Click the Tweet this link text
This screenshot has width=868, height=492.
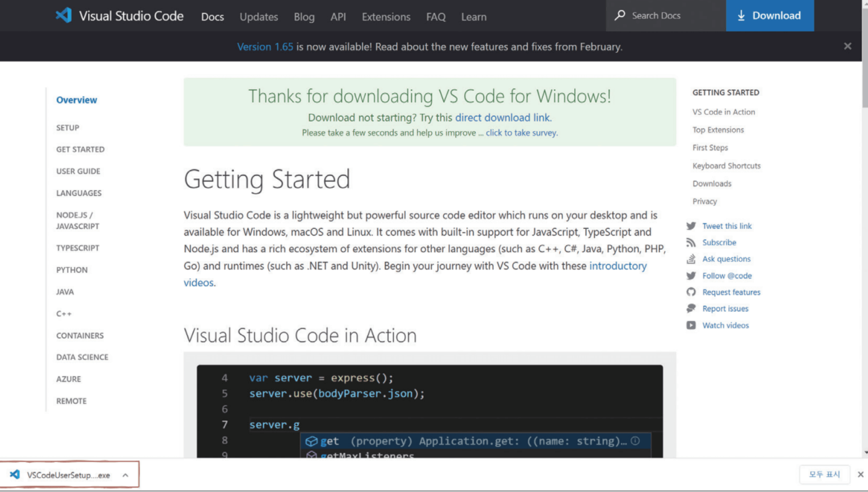[727, 226]
